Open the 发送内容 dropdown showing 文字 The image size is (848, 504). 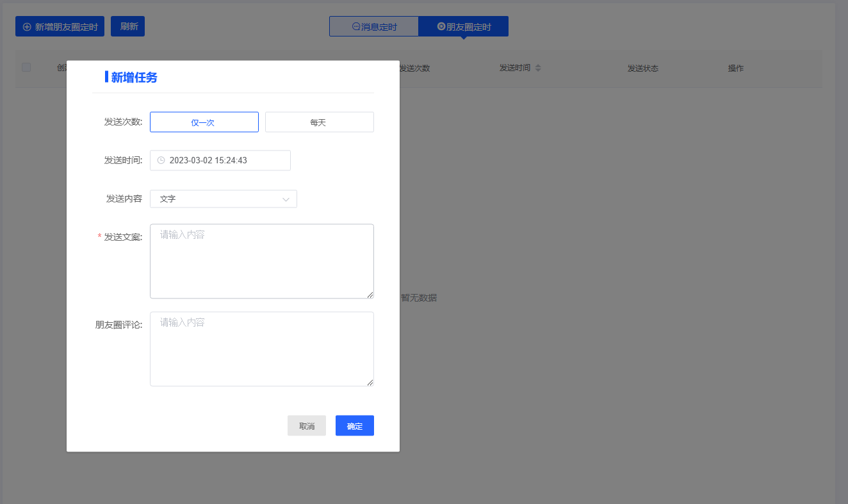click(218, 199)
